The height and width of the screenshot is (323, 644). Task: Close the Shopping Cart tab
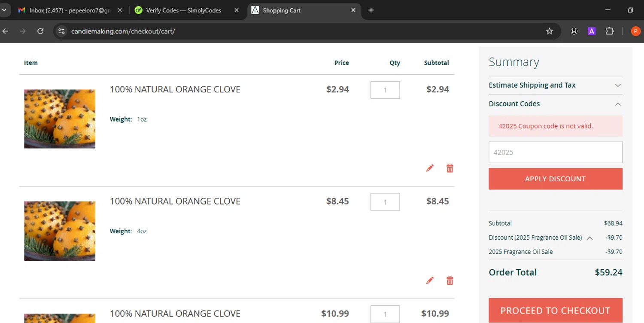point(353,10)
